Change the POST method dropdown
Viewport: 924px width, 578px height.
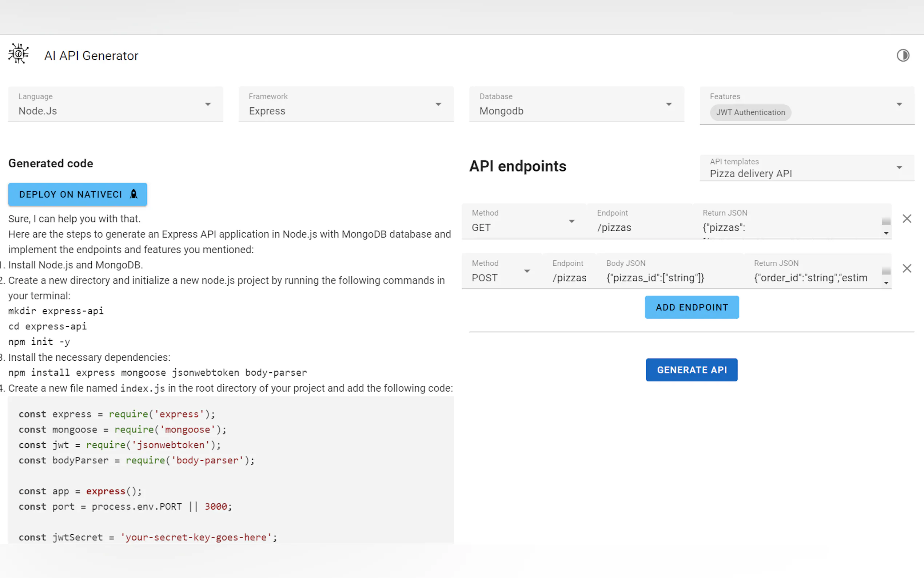(501, 272)
